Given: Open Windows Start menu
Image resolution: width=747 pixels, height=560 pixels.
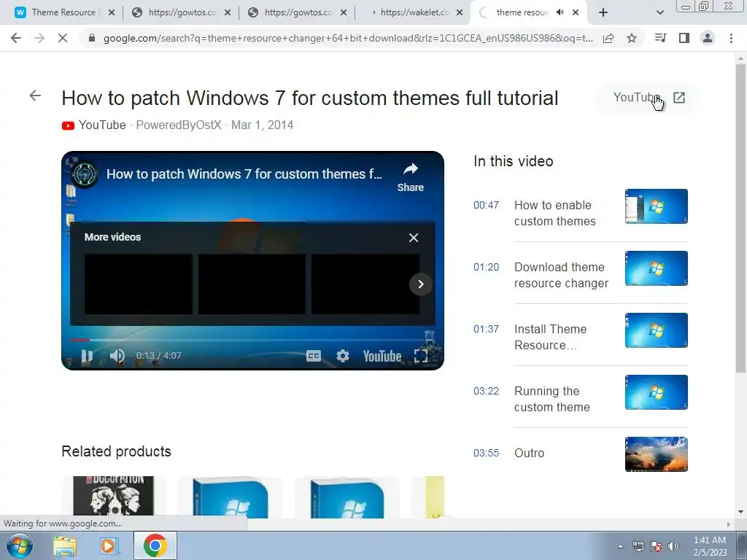Looking at the screenshot, I should point(18,545).
